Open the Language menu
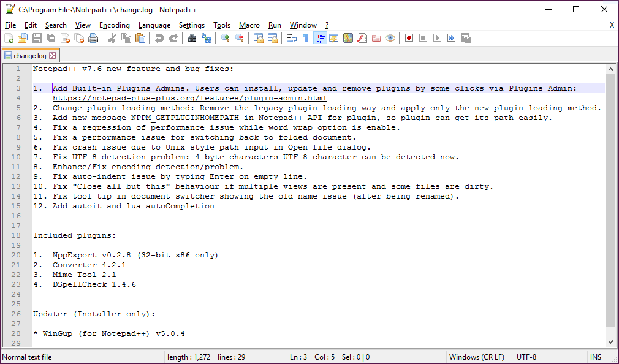This screenshot has width=619, height=364. point(154,25)
